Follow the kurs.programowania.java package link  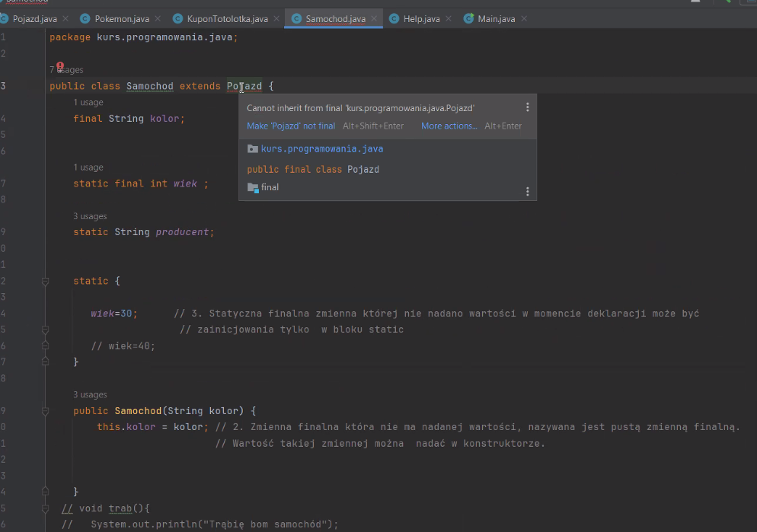[x=321, y=149]
